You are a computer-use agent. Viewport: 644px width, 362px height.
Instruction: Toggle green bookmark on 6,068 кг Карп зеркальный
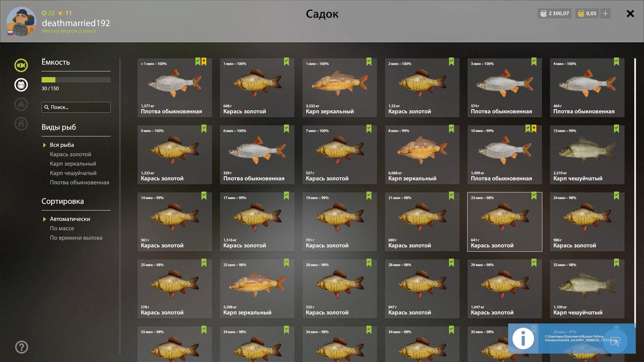click(451, 129)
